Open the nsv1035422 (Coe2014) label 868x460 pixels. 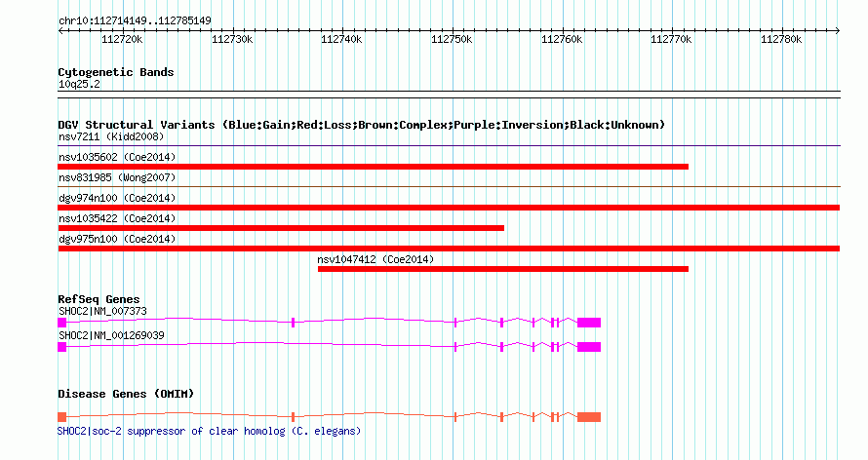117,218
